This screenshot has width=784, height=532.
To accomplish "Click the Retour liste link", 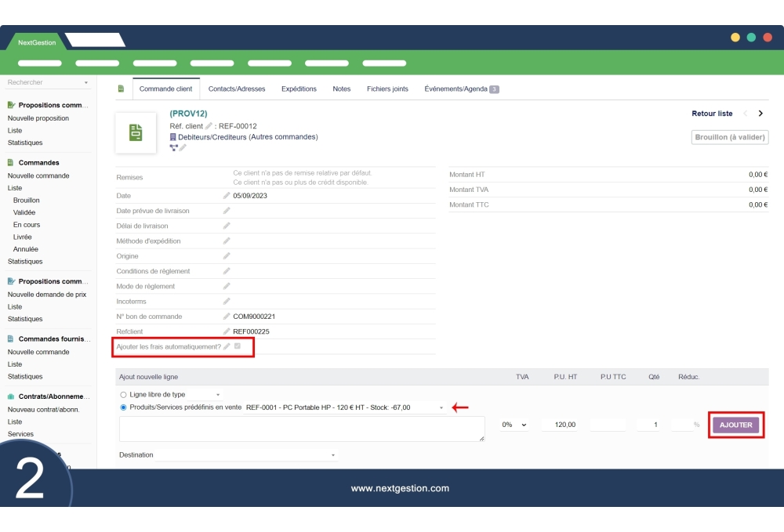I will [710, 114].
